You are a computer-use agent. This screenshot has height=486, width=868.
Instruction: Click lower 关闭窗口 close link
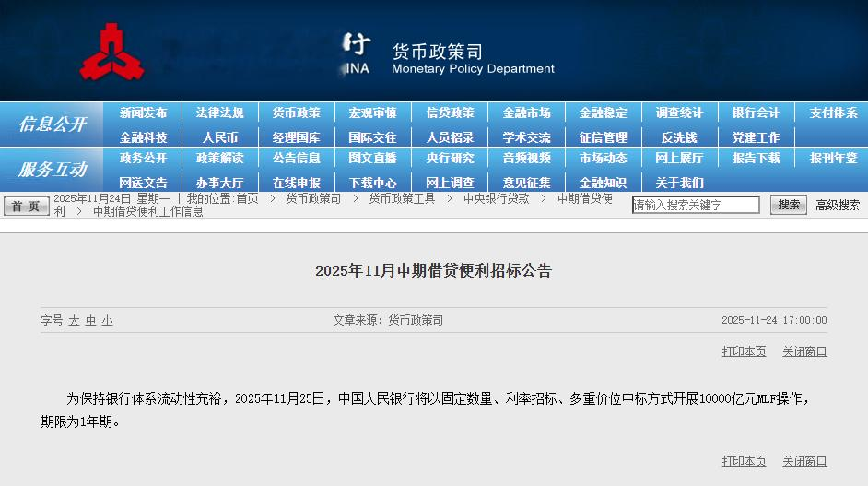pyautogui.click(x=804, y=461)
